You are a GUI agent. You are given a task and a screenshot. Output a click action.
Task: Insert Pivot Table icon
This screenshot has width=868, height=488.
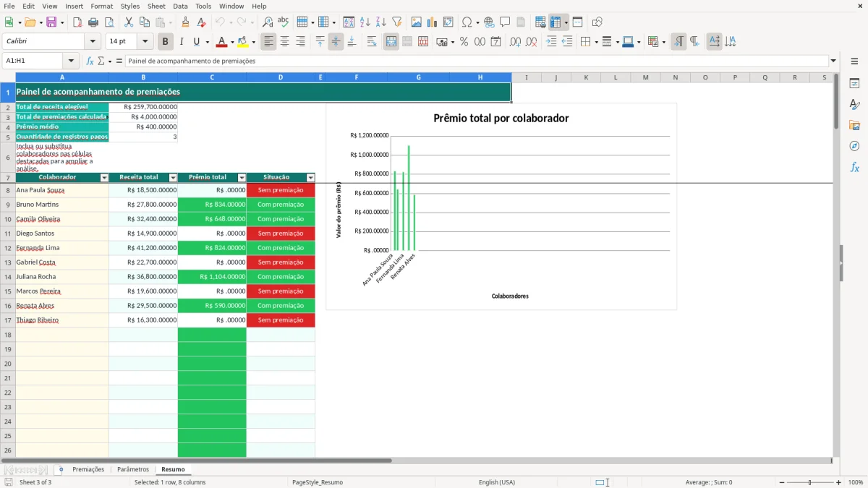tap(448, 22)
